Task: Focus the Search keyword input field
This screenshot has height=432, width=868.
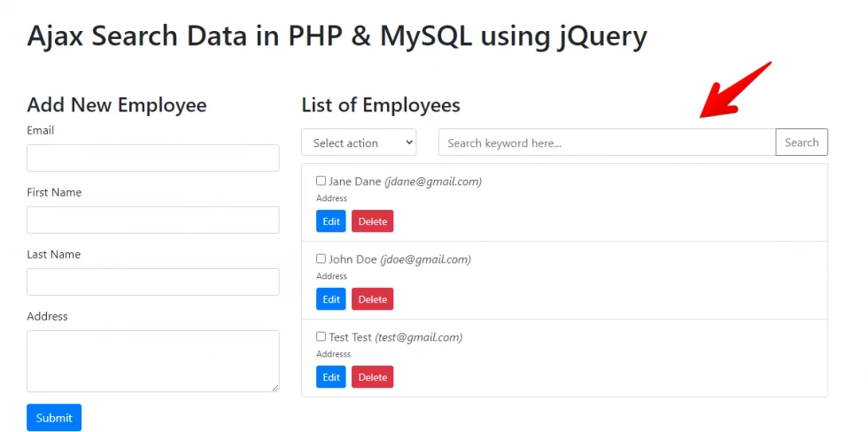Action: pyautogui.click(x=607, y=143)
